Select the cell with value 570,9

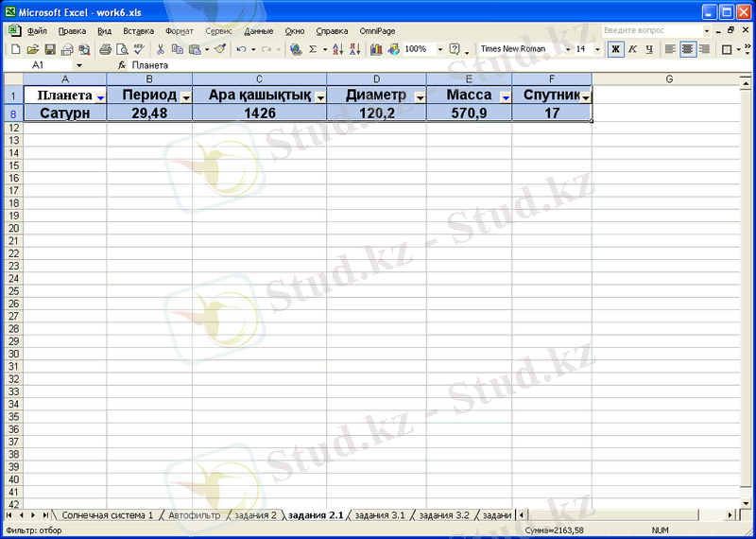coord(469,113)
